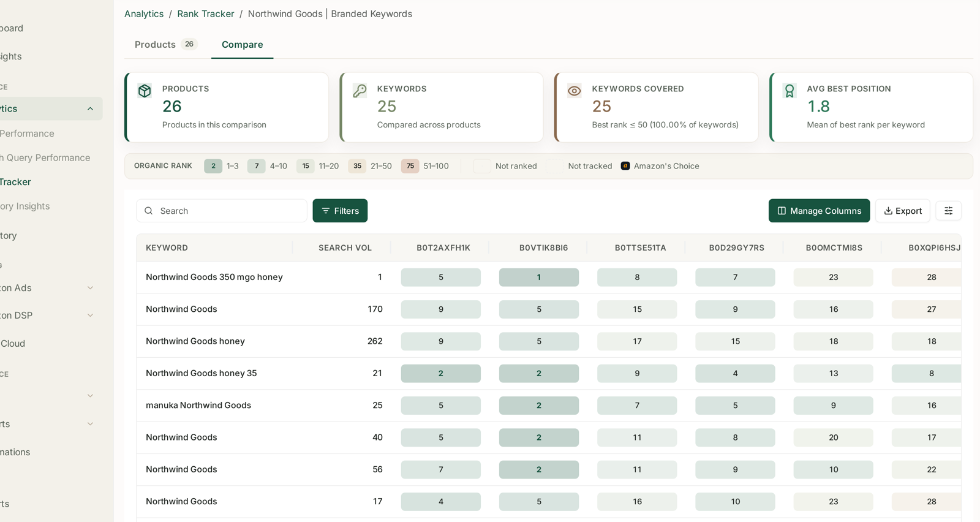Go to Rank Tracker breadcrumb link
The image size is (980, 522).
click(x=206, y=13)
